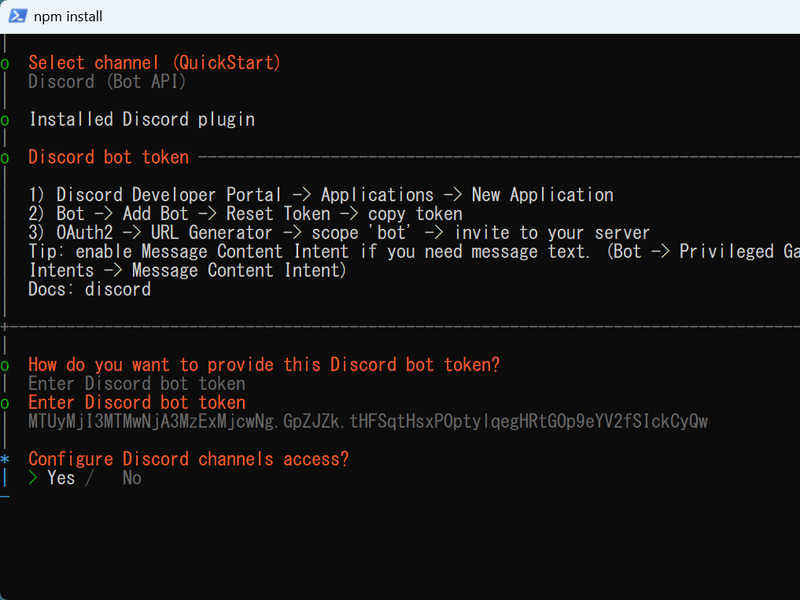The width and height of the screenshot is (800, 600).
Task: Click green marker beside Enter Discord bot token
Action: click(5, 404)
